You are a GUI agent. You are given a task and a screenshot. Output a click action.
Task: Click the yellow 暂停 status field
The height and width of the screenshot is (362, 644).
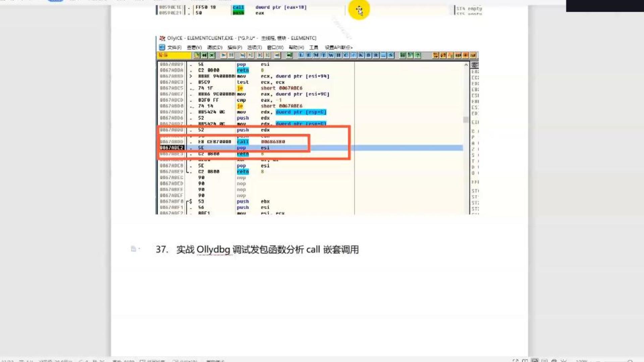[x=174, y=55]
